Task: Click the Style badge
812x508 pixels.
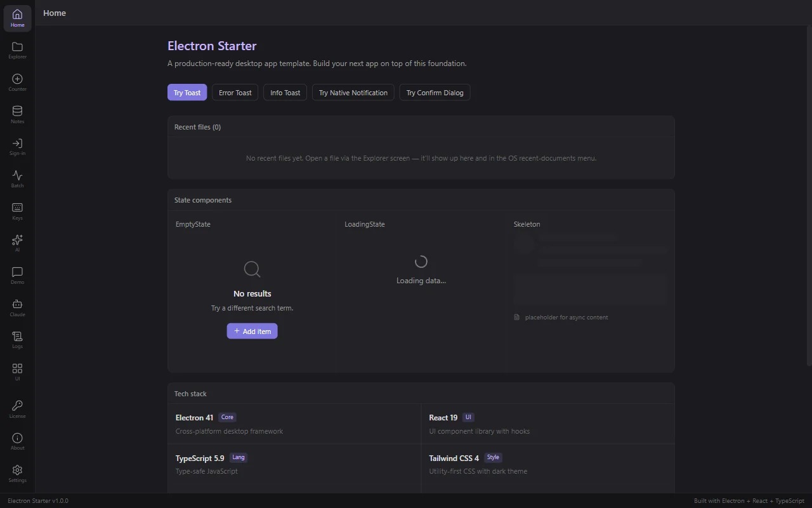Action: tap(493, 457)
